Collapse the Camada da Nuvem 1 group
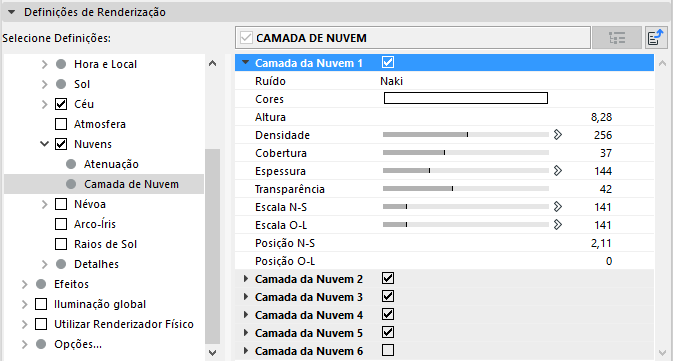 pos(246,62)
